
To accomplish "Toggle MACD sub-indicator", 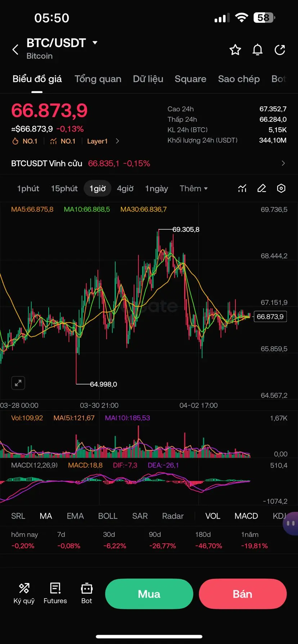I will coord(246,516).
